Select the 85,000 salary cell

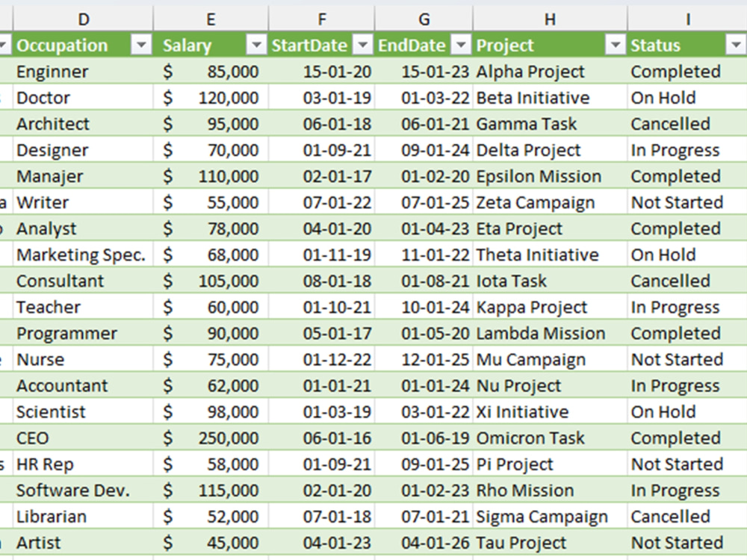click(211, 72)
